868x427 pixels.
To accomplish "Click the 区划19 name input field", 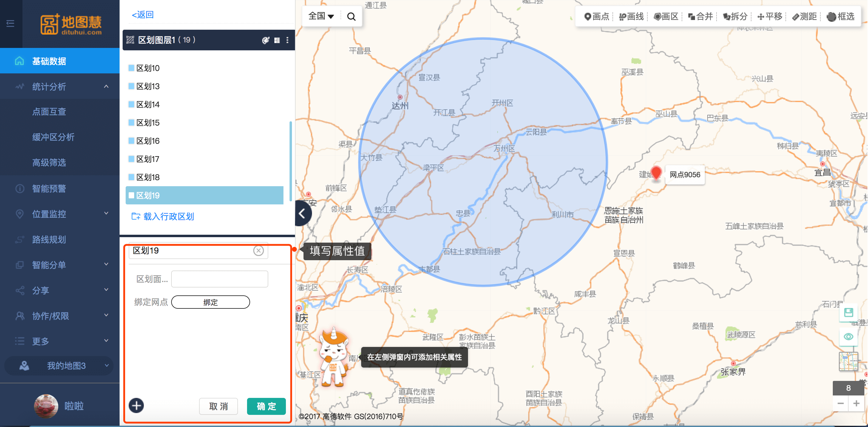I will [198, 250].
